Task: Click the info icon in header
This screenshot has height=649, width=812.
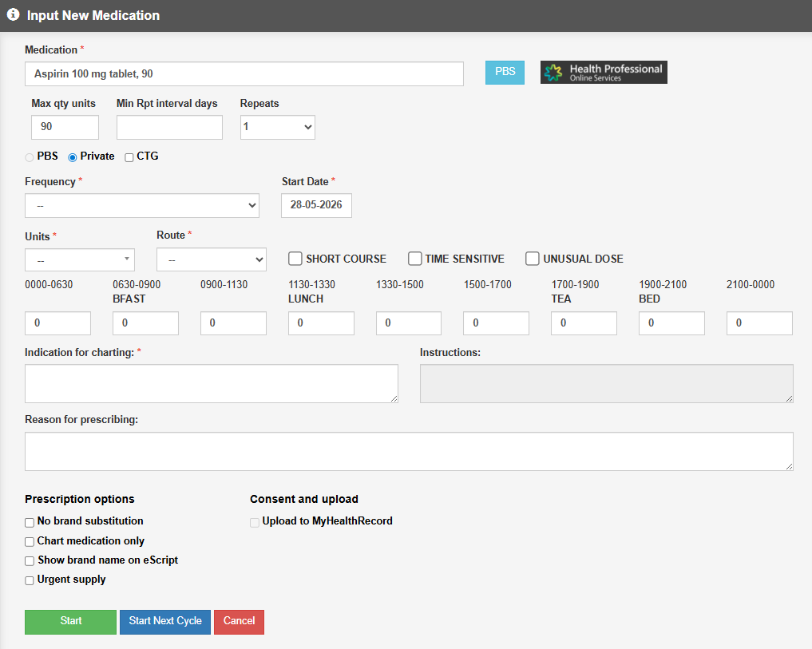Action: coord(13,14)
